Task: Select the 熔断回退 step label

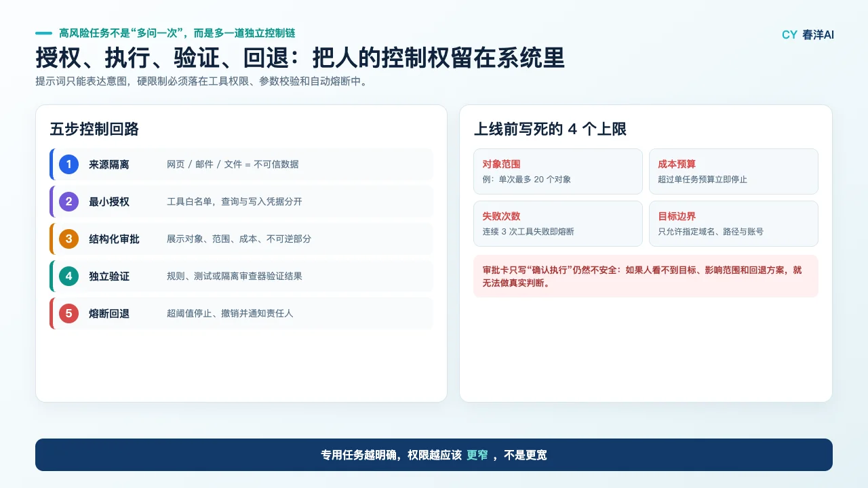Action: (x=109, y=314)
